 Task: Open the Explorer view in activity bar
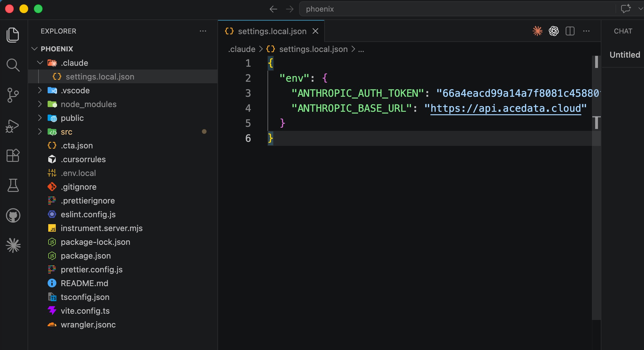13,35
